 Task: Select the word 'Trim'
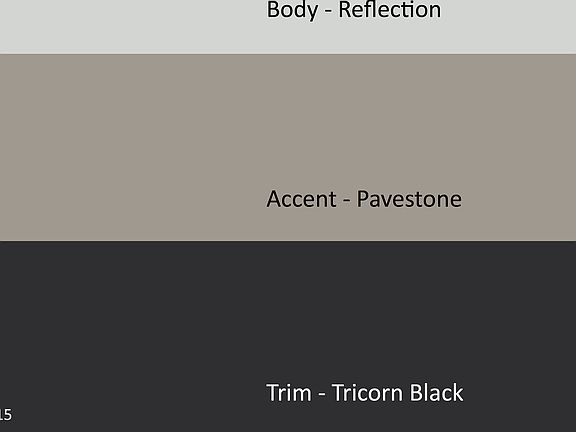[289, 393]
